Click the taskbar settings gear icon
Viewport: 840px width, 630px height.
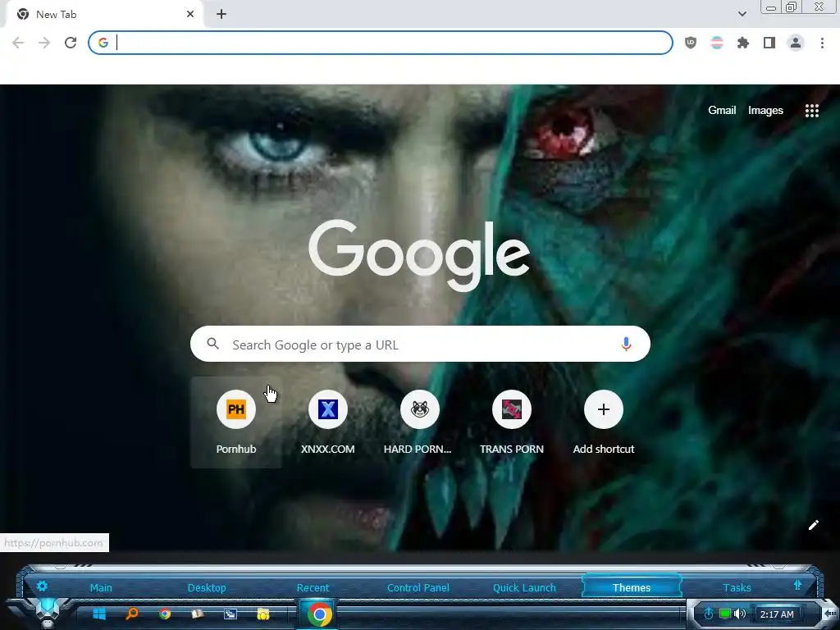point(42,586)
